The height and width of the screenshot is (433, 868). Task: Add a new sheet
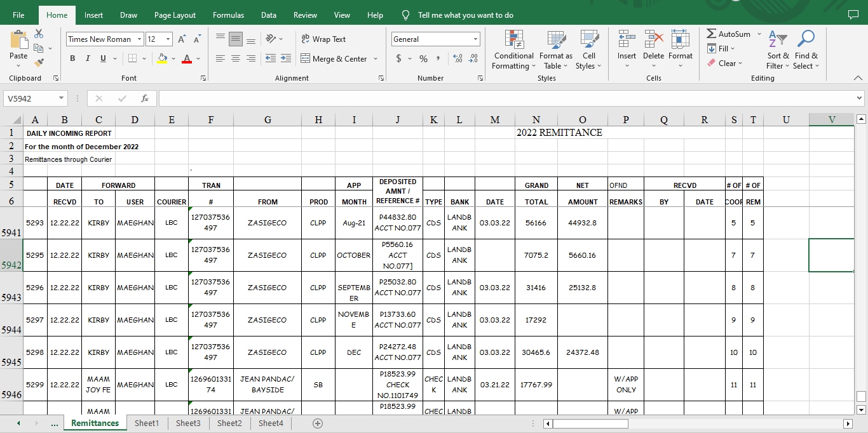pos(318,423)
